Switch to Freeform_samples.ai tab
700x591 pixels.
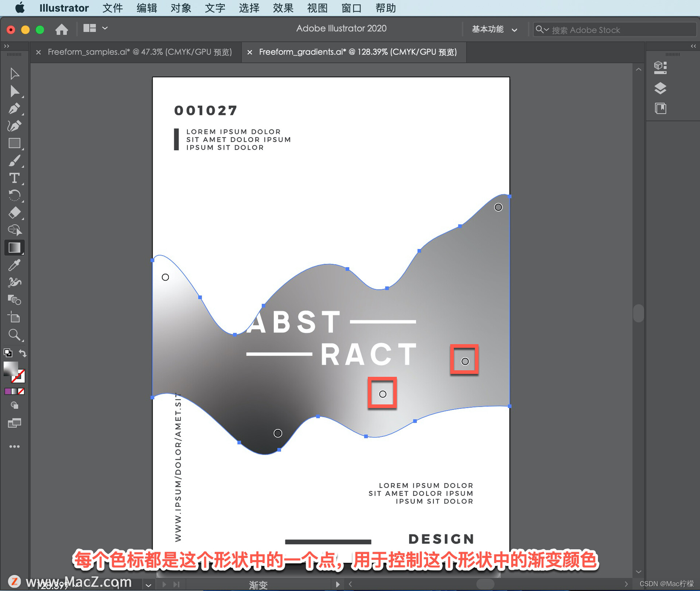[x=139, y=52]
